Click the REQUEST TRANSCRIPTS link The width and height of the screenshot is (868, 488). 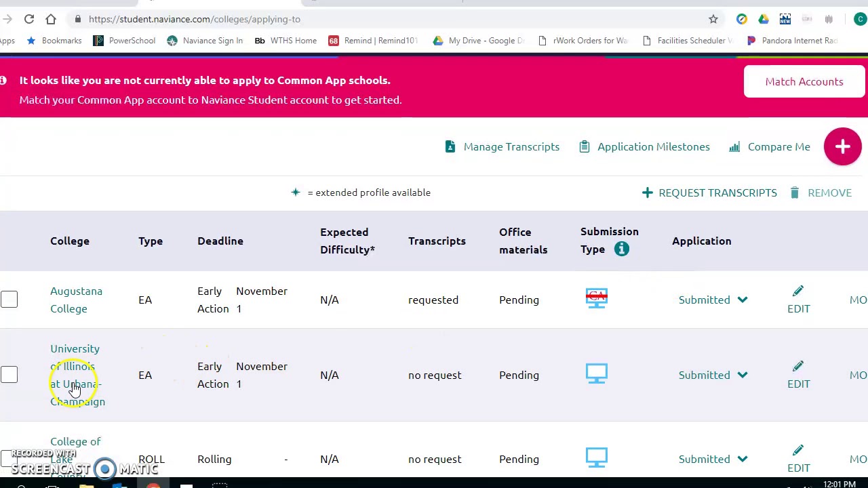(717, 192)
